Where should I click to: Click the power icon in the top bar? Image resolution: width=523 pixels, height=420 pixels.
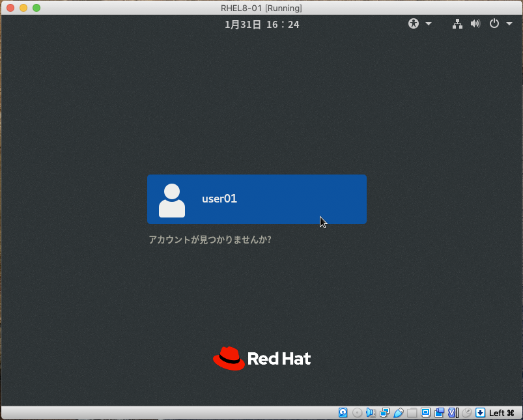[x=494, y=23]
